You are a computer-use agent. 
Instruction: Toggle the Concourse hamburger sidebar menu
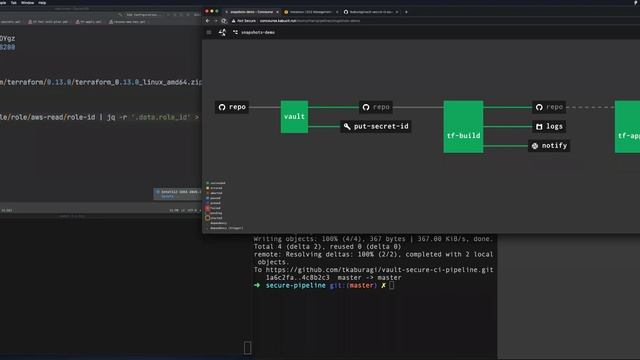(209, 32)
